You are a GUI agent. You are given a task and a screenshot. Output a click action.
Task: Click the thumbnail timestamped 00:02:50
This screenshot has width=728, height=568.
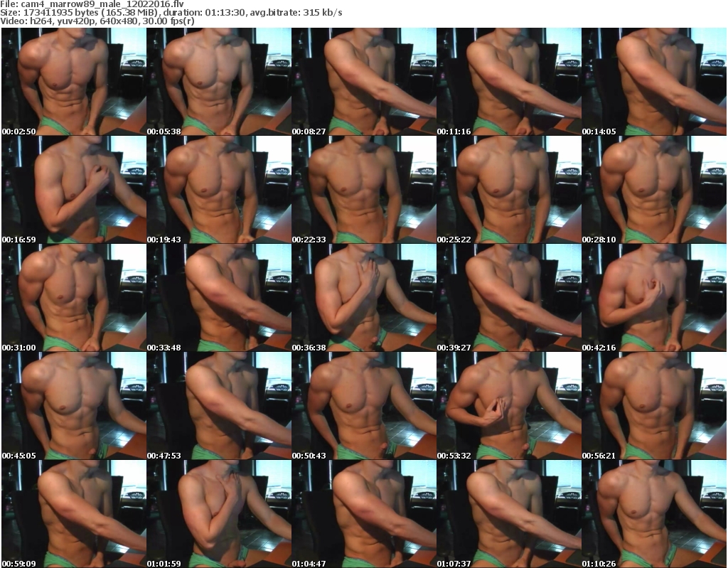pos(74,82)
